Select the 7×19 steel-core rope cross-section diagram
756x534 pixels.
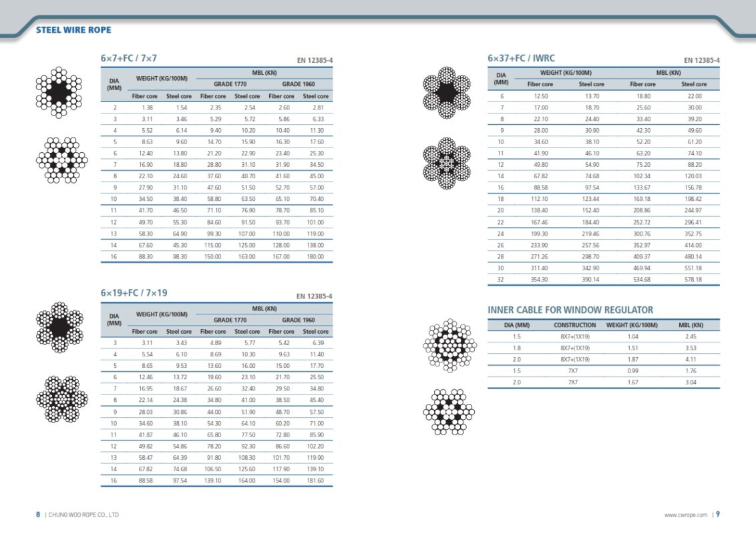pyautogui.click(x=61, y=399)
